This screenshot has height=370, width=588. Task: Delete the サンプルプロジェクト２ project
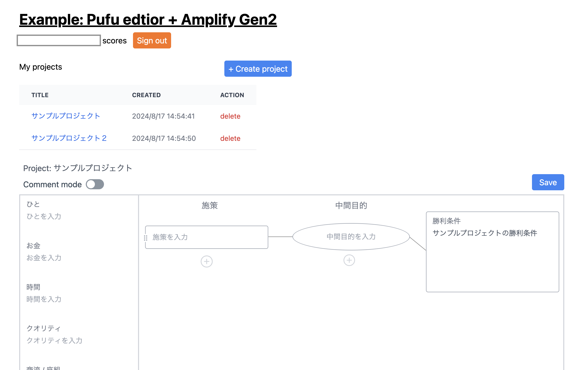click(230, 138)
